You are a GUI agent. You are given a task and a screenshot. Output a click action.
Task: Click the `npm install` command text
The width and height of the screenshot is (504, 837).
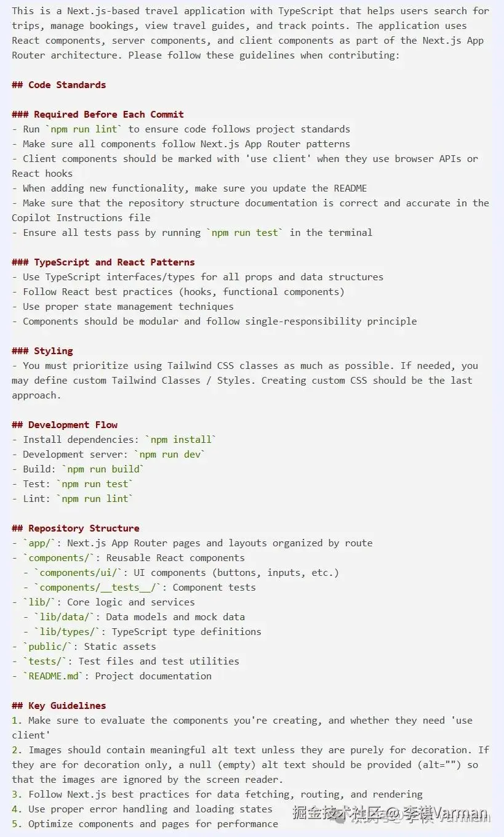point(181,440)
